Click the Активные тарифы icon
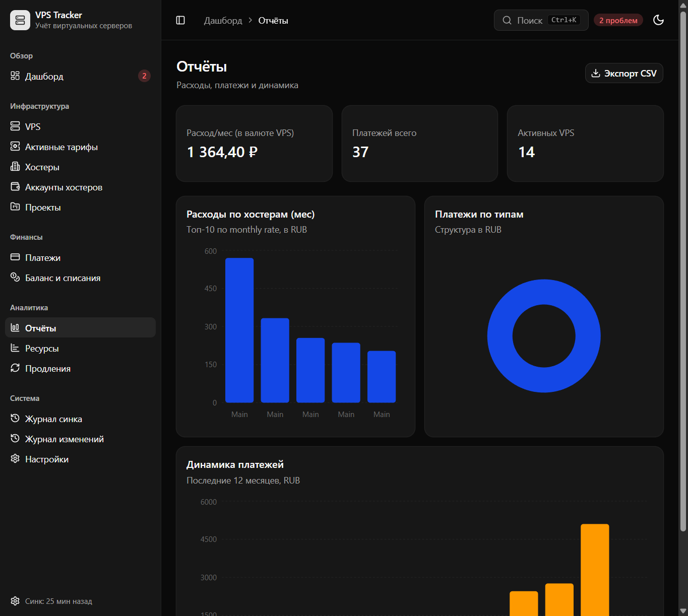 pos(15,146)
